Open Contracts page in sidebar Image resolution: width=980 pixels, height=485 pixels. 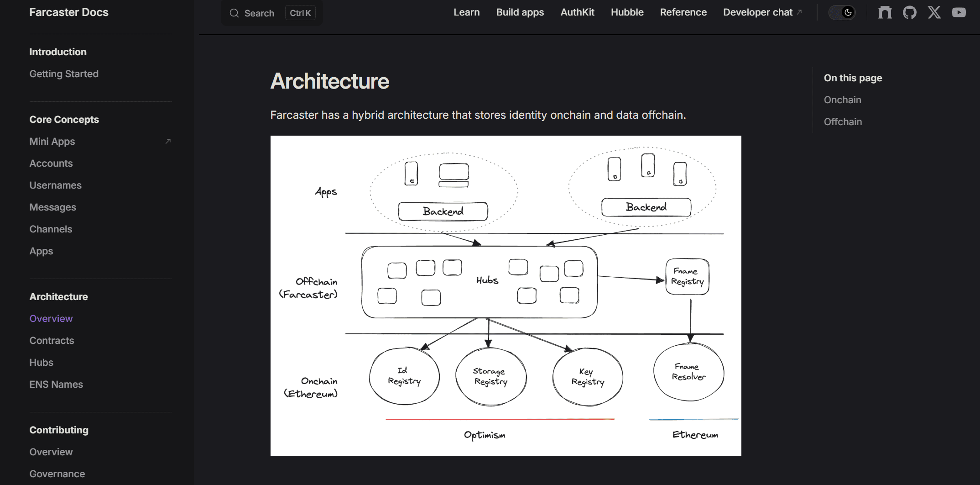pyautogui.click(x=52, y=341)
